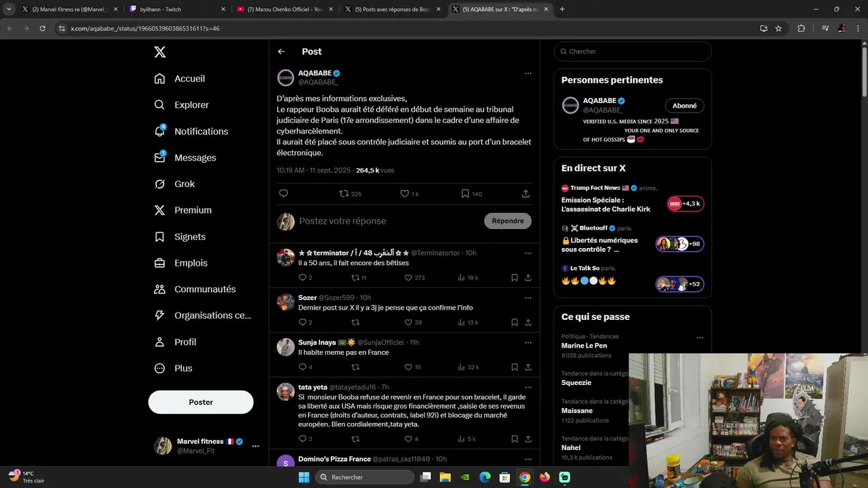Click taskbar Rechercher search box
This screenshot has height=488, width=868.
[365, 477]
